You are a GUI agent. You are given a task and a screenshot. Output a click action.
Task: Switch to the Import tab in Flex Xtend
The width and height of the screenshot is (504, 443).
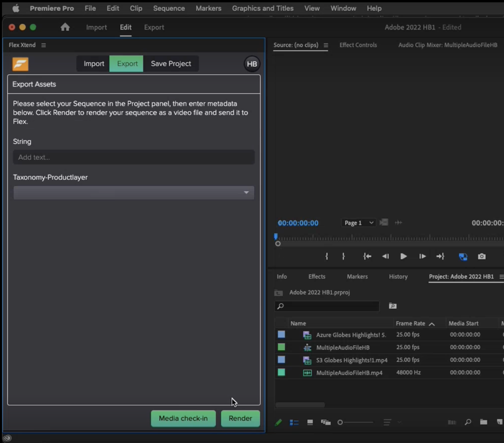coord(94,64)
